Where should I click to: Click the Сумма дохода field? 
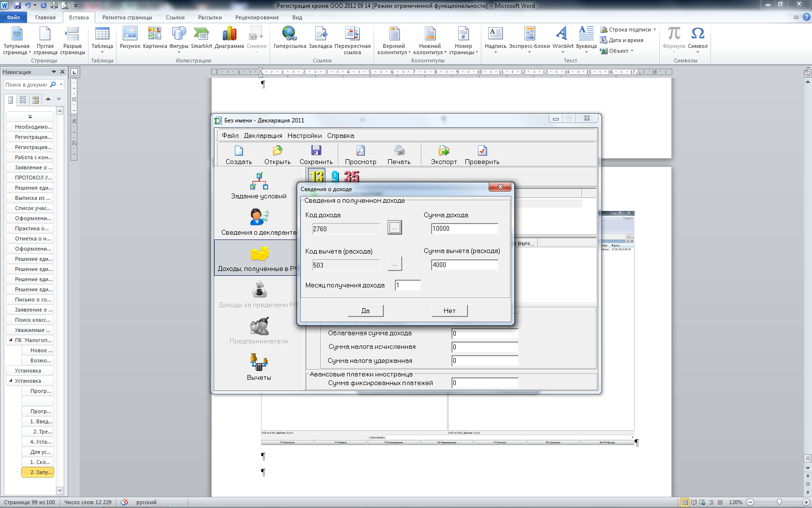click(x=464, y=228)
